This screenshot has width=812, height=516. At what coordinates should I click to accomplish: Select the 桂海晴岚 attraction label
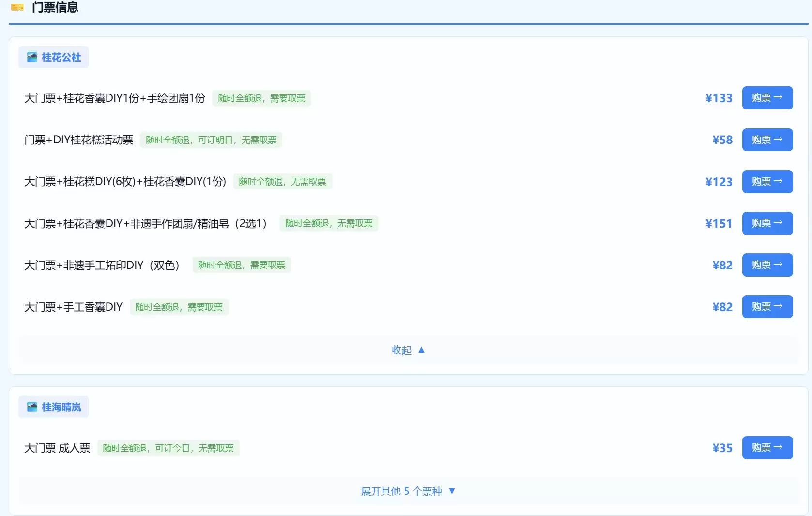click(61, 407)
